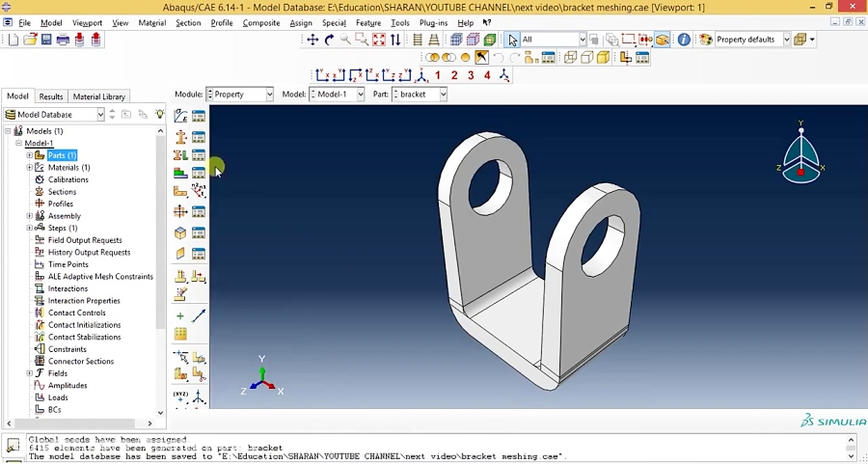Open the Plug-ins menu
The width and height of the screenshot is (868, 464).
click(433, 23)
